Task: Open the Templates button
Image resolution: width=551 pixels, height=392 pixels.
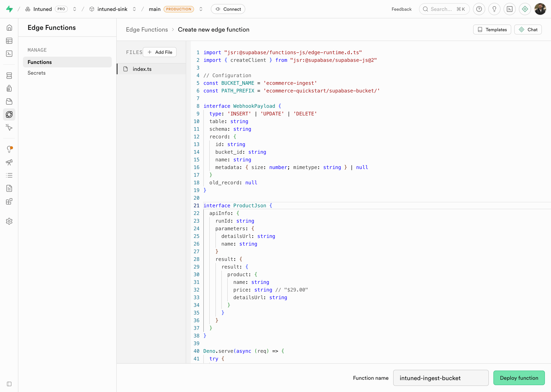Action: [x=492, y=29]
